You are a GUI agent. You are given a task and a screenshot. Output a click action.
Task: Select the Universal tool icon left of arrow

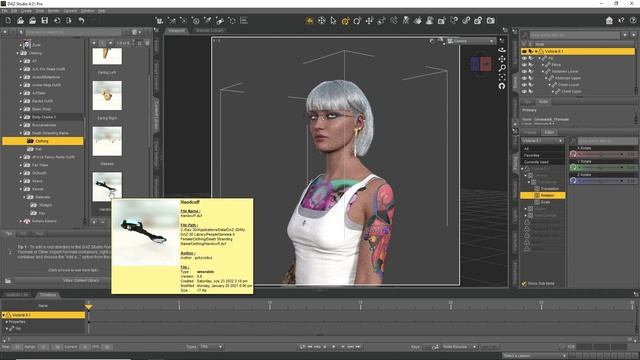coord(322,20)
